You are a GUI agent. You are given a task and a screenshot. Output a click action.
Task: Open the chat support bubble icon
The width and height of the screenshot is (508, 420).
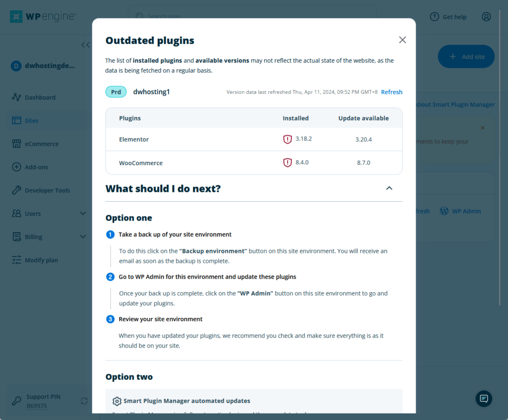coord(484,399)
